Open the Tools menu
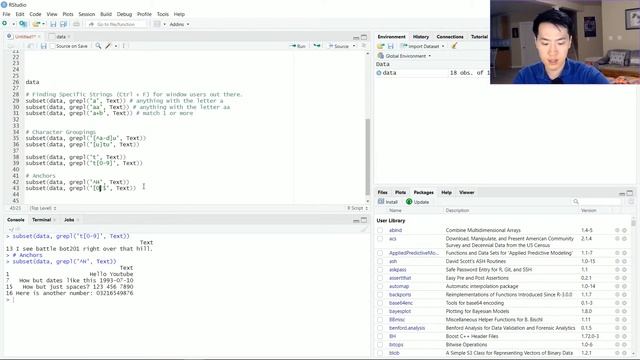640x360 pixels. pos(162,14)
